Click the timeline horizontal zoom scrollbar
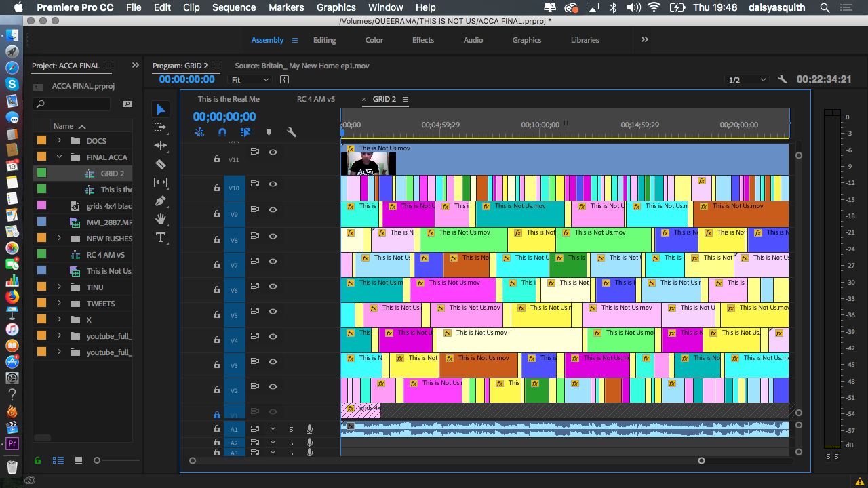 [447, 460]
